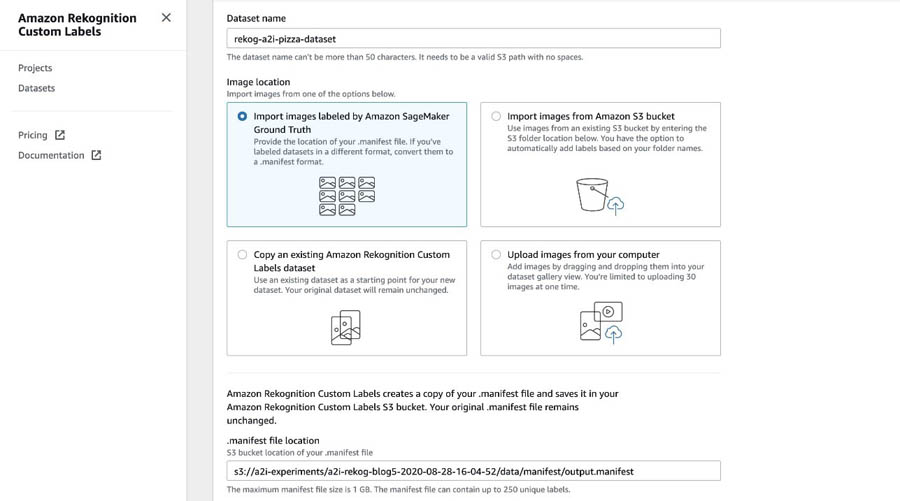Click the .manifest file location input field
This screenshot has height=501, width=900.
[x=474, y=471]
